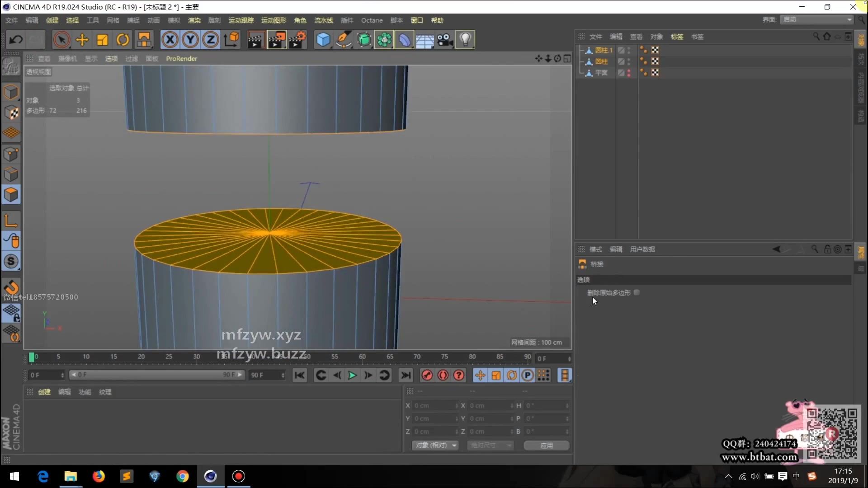Go to start of animation
Image resolution: width=868 pixels, height=488 pixels.
300,375
